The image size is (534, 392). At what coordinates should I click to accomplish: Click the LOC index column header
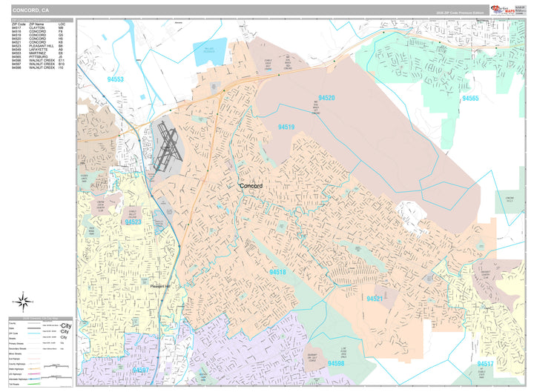coord(62,24)
